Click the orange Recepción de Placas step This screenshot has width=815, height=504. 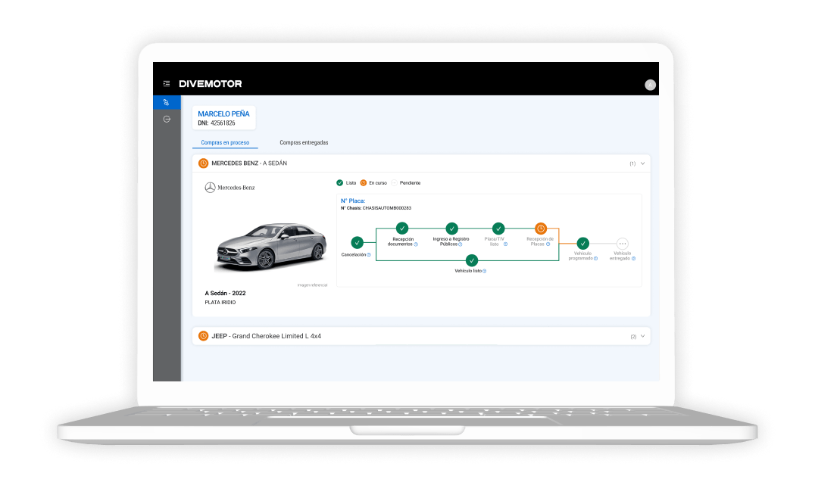tap(540, 228)
